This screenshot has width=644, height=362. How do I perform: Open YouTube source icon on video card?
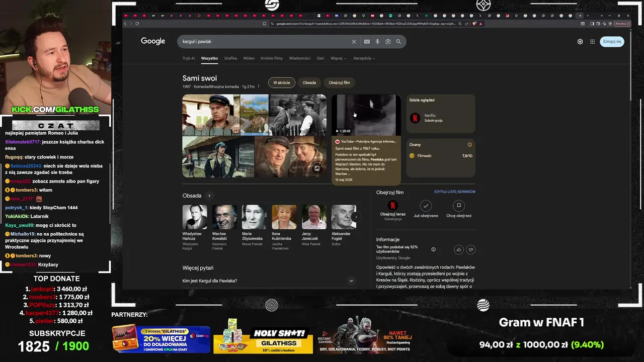[338, 142]
